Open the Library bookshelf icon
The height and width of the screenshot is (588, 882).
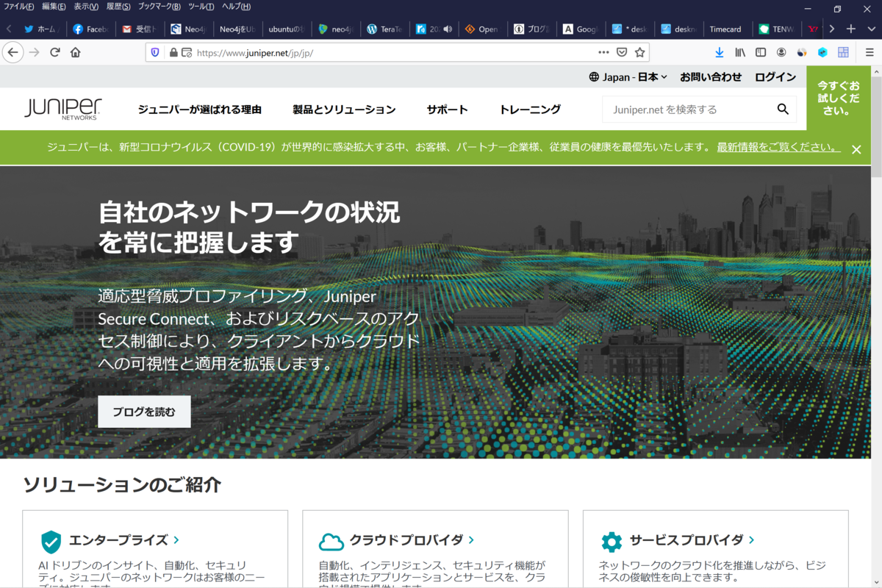[x=740, y=52]
